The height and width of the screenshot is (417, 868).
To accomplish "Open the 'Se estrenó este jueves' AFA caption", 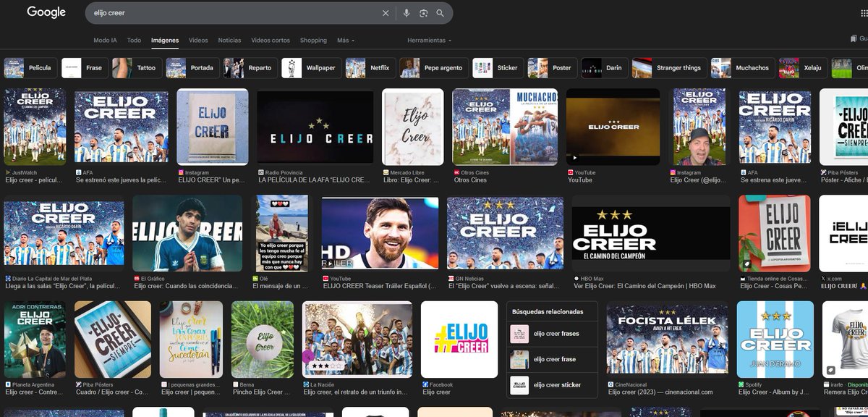I will point(122,180).
